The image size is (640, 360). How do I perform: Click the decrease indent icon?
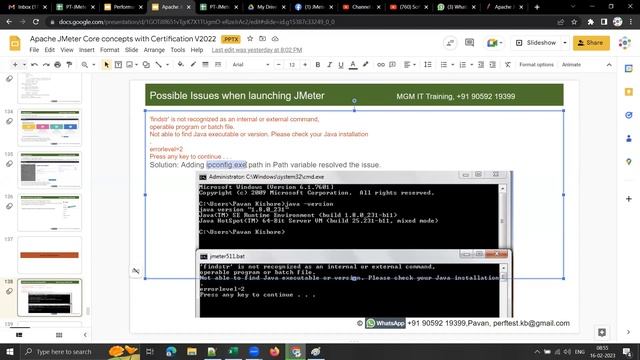pyautogui.click(x=481, y=64)
